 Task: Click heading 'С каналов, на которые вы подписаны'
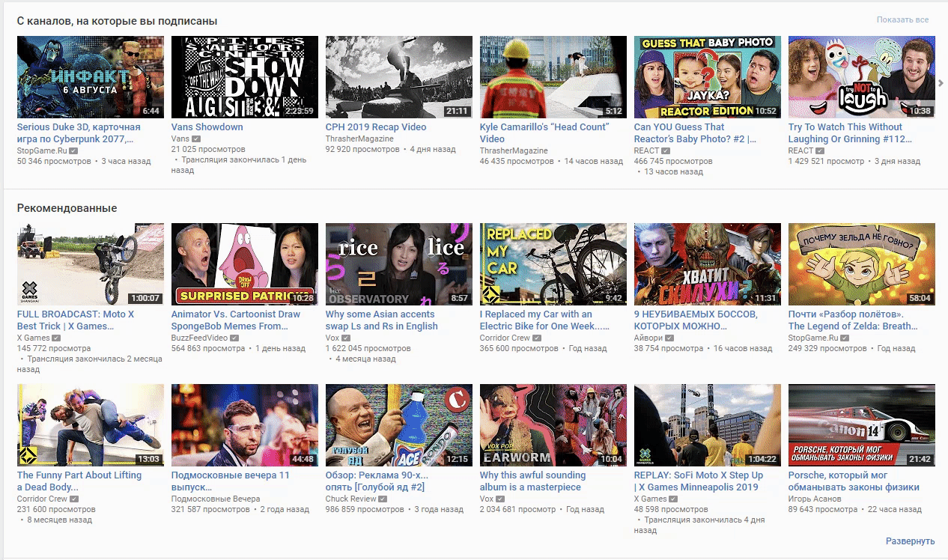point(118,21)
